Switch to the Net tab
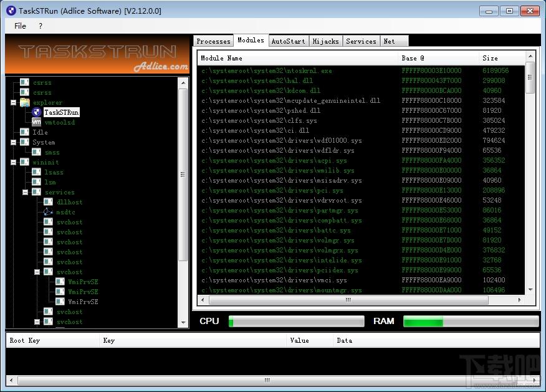546x392 pixels. tap(394, 41)
